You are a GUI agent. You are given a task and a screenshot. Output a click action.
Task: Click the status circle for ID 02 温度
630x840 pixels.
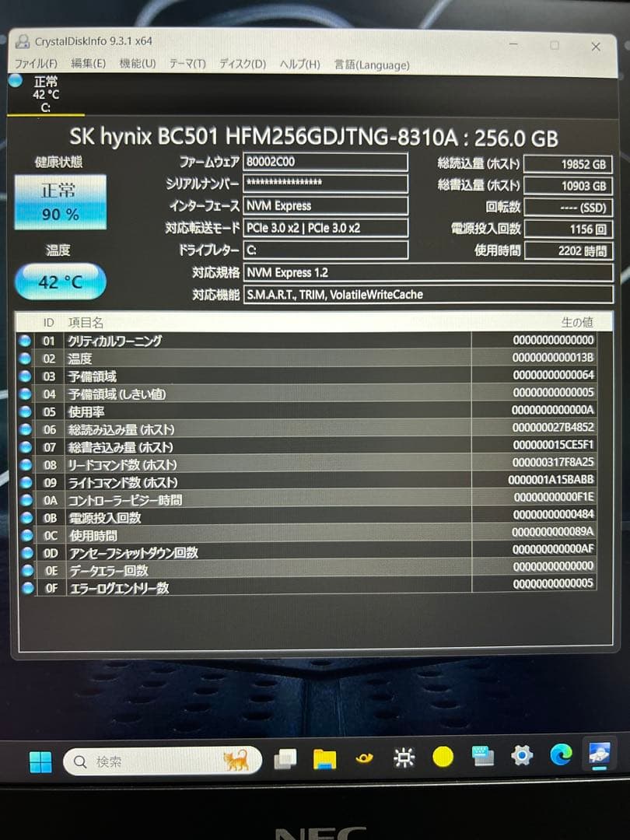point(25,359)
